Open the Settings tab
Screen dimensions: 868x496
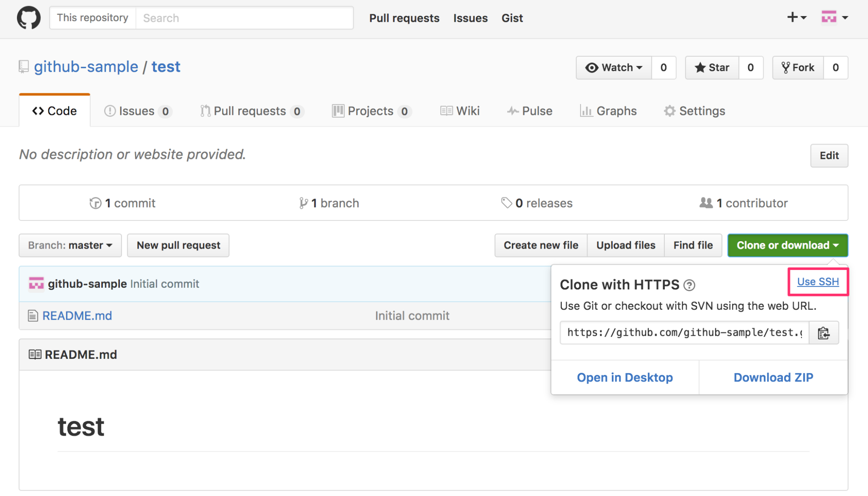click(694, 111)
